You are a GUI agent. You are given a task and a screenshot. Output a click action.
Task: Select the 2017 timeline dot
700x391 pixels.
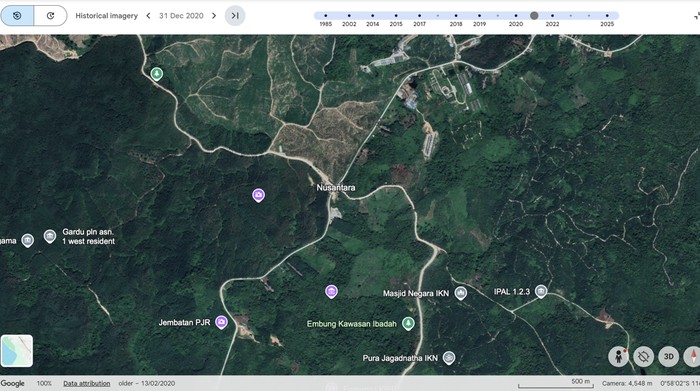click(x=419, y=16)
